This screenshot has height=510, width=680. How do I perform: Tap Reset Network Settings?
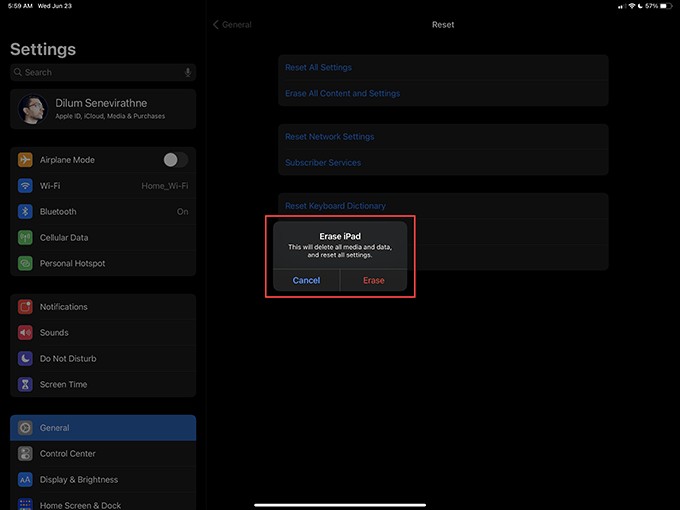tap(443, 137)
